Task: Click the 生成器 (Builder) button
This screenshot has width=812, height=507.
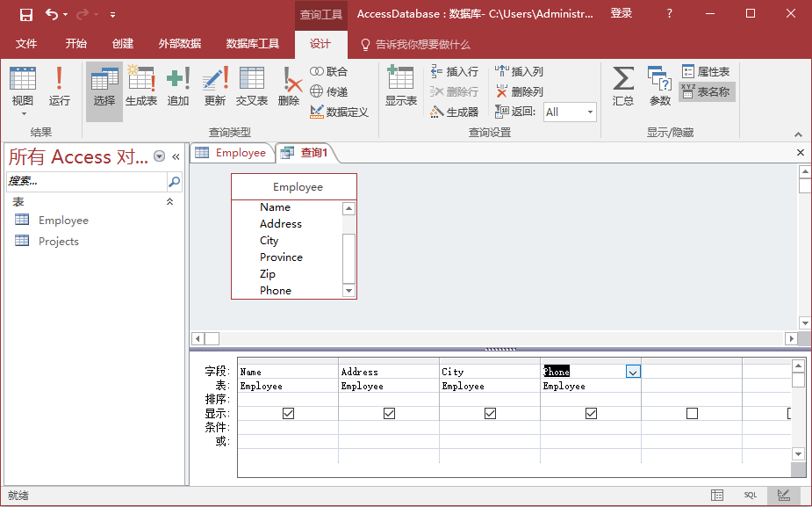Action: tap(455, 112)
